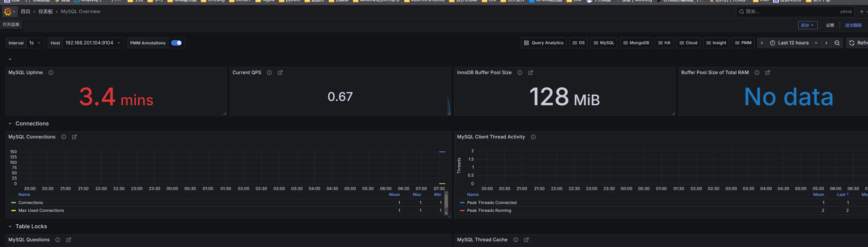Image resolution: width=868 pixels, height=247 pixels.
Task: Click the Grafana logo menu icon
Action: point(8,12)
